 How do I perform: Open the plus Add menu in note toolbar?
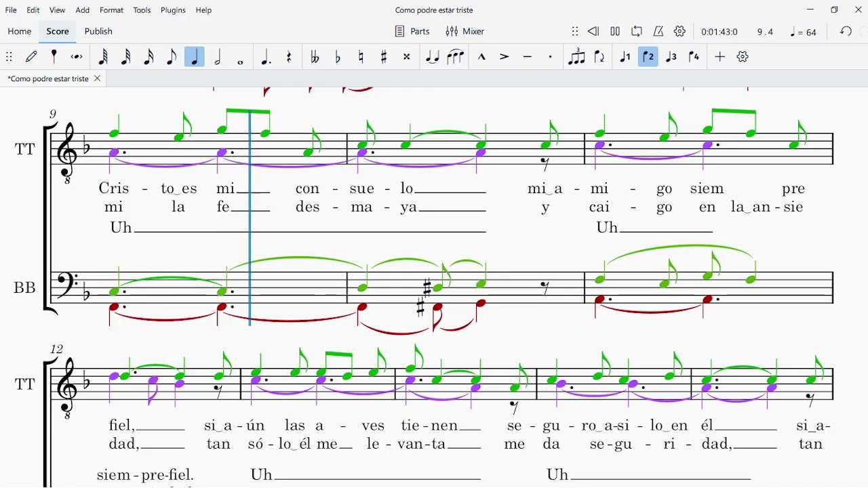coord(721,58)
